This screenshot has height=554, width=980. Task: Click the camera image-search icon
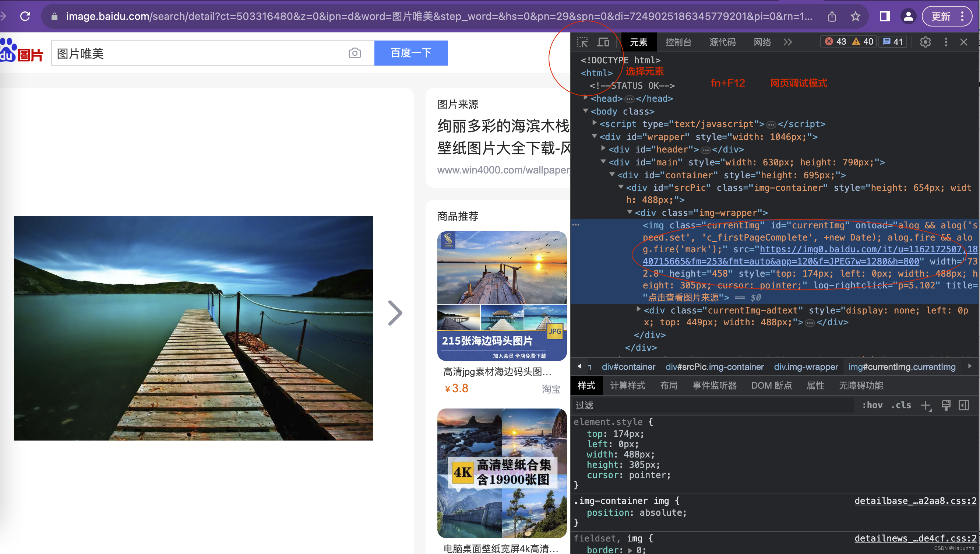point(355,53)
